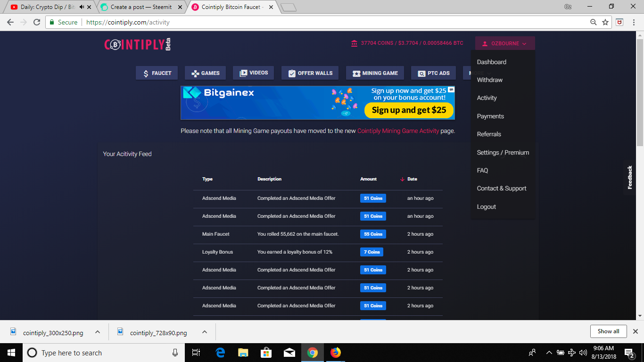Mute the YouTube tab audio icon
644x362 pixels.
[x=82, y=7]
